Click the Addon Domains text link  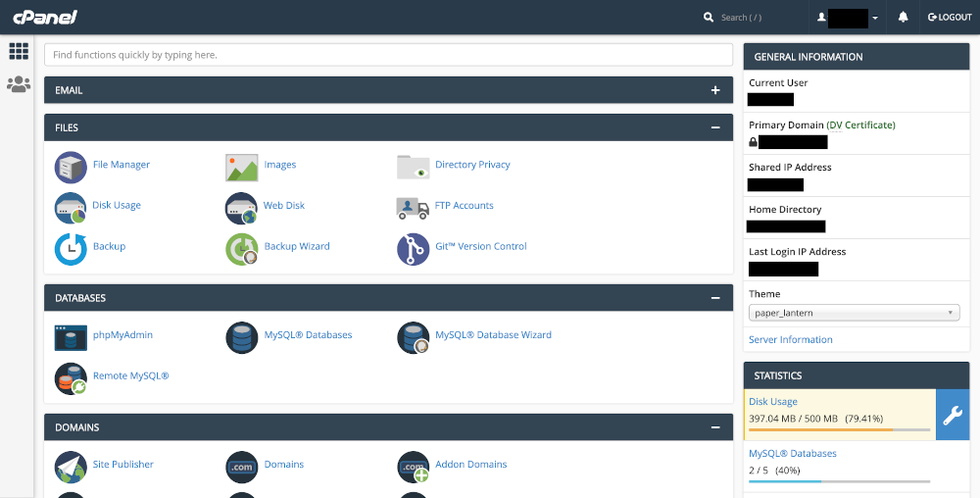[470, 465]
